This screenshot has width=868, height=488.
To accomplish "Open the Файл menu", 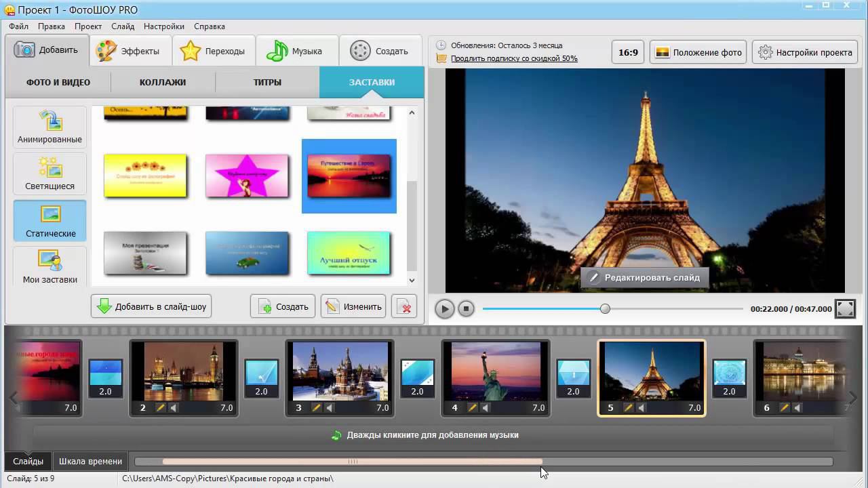I will point(19,26).
